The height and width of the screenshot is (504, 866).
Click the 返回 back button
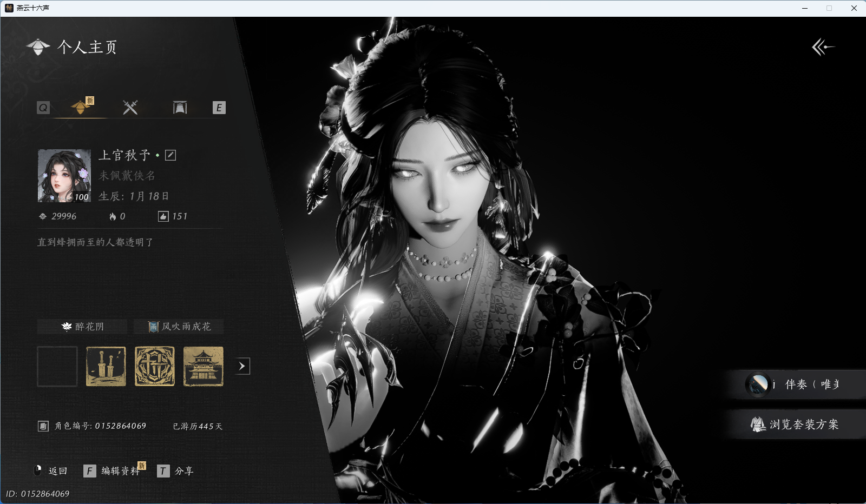(50, 471)
